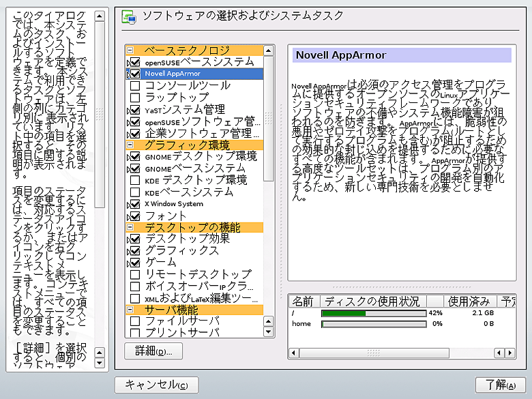Check the リモートデスクトップ checkbox
Image resolution: width=532 pixels, height=399 pixels.
[x=135, y=274]
